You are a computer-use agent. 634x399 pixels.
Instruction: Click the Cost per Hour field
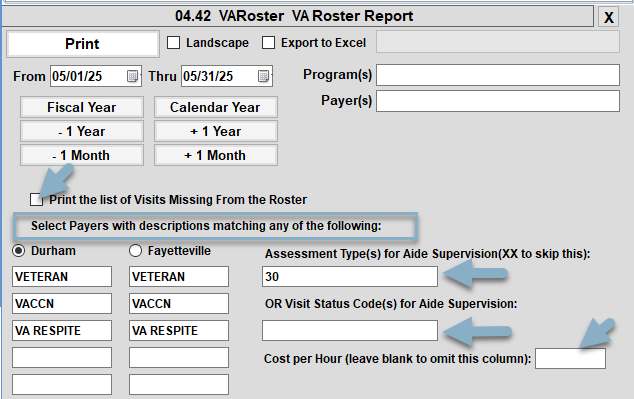point(571,359)
